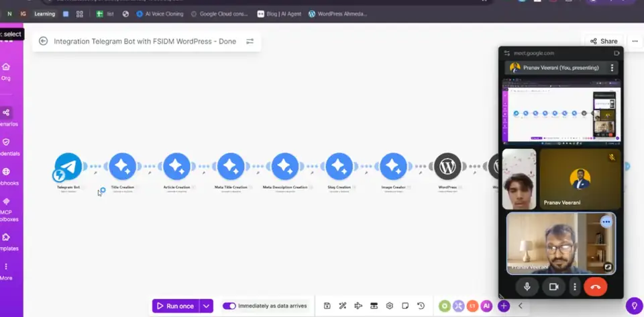Click back-to-tab icon in Meet window header
Viewport: 644px width, 317px height.
click(x=616, y=53)
